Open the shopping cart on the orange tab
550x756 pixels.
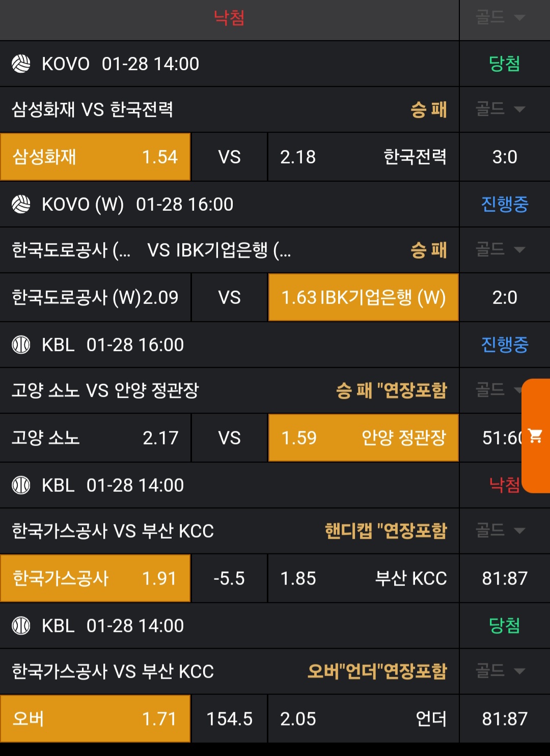(x=535, y=436)
